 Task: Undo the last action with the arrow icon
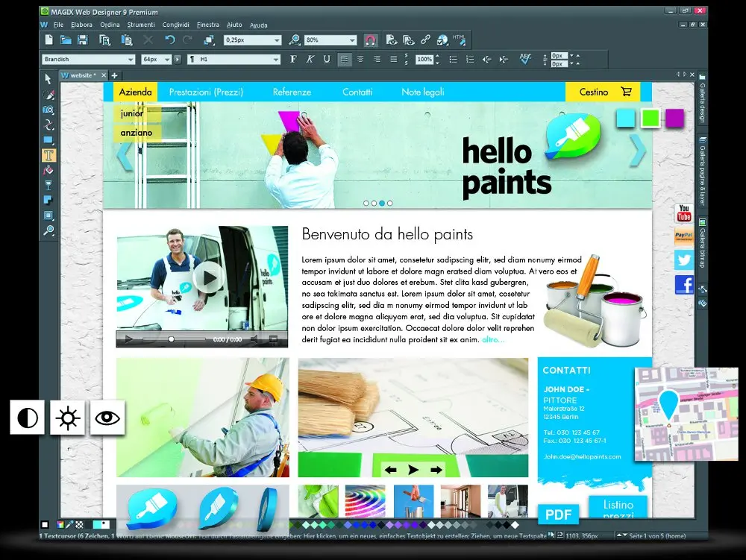[x=170, y=40]
